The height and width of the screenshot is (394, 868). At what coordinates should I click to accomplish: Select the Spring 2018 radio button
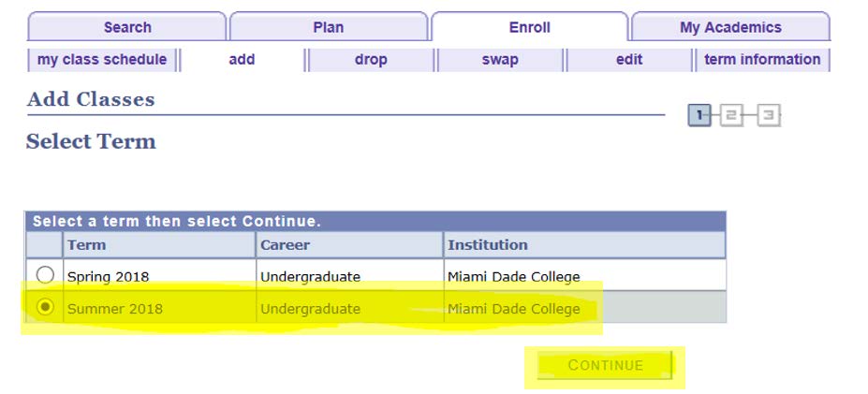click(45, 275)
